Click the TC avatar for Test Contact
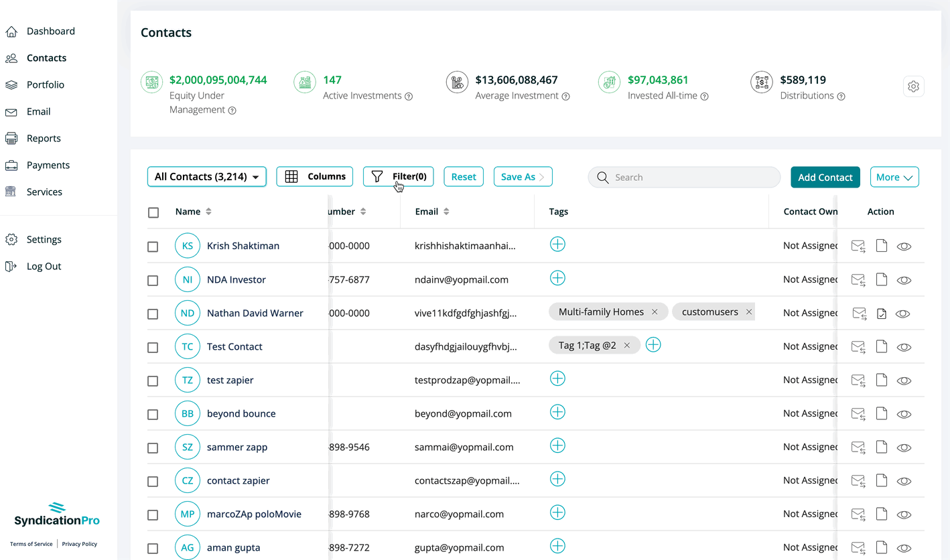 (188, 346)
